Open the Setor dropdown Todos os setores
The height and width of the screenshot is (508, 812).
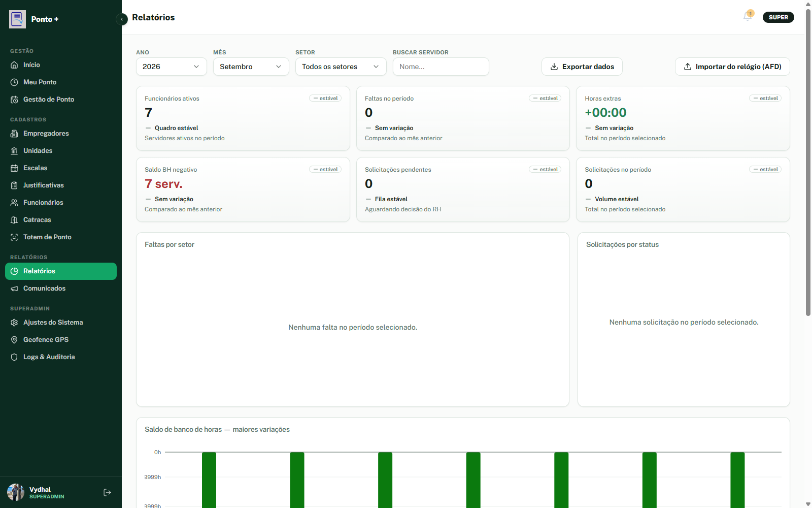point(341,67)
